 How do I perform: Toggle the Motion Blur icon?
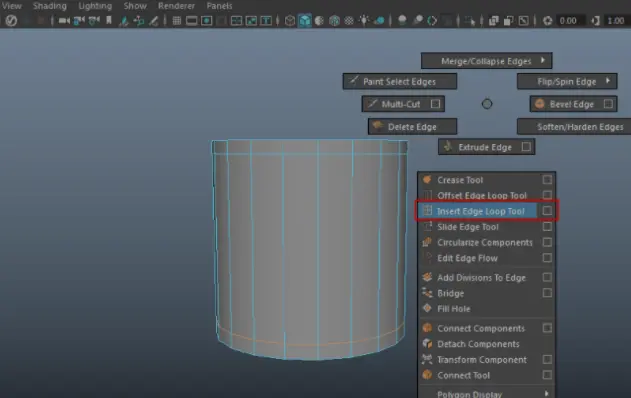[417, 21]
